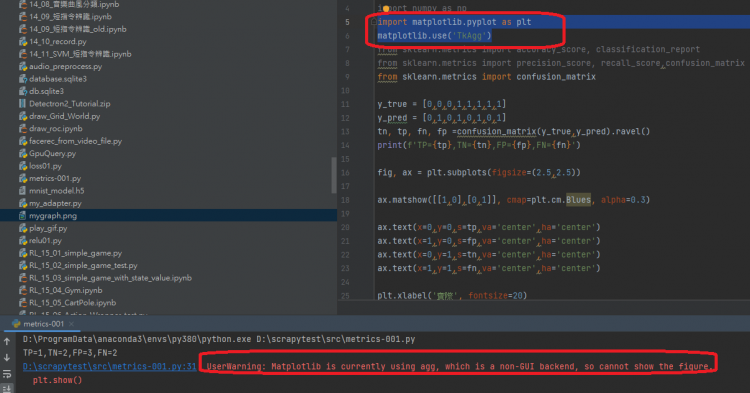This screenshot has width=750, height=393.
Task: Click import matplotlib.pyplot as plt line
Action: point(454,22)
